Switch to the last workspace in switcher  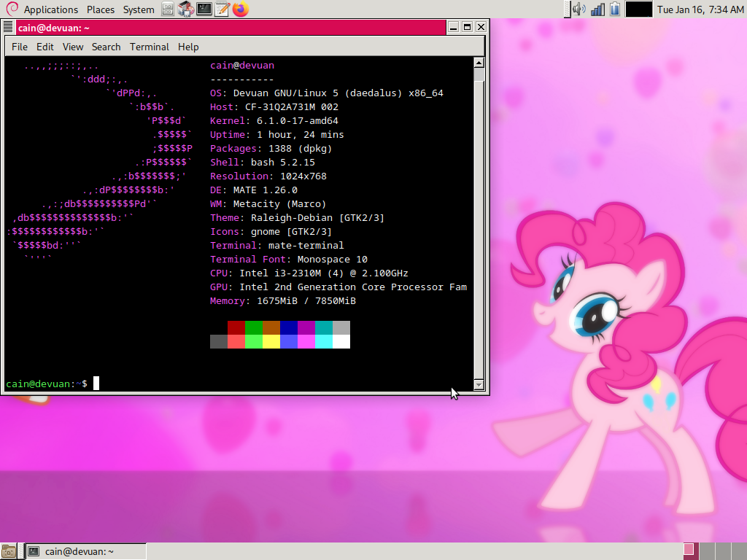[x=739, y=551]
